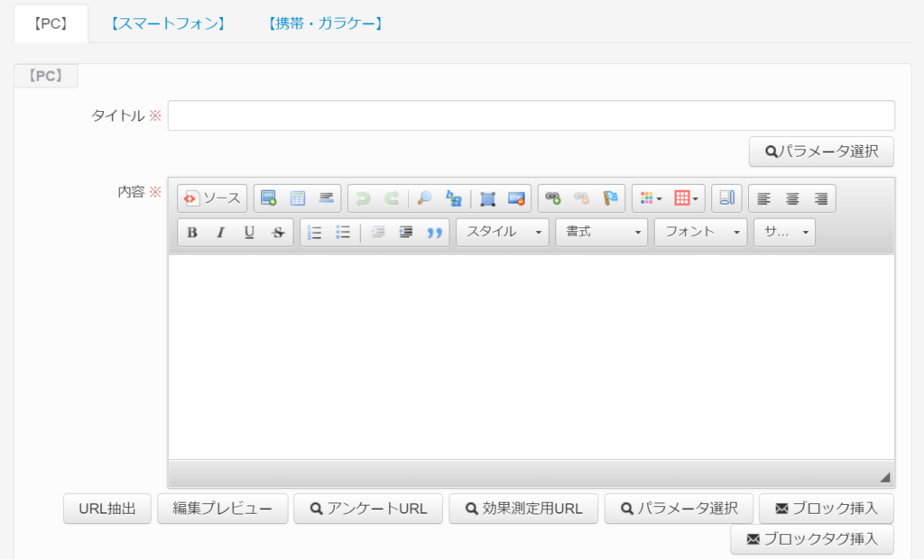Image resolution: width=924 pixels, height=560 pixels.
Task: Click the URL抽出 button
Action: [107, 509]
